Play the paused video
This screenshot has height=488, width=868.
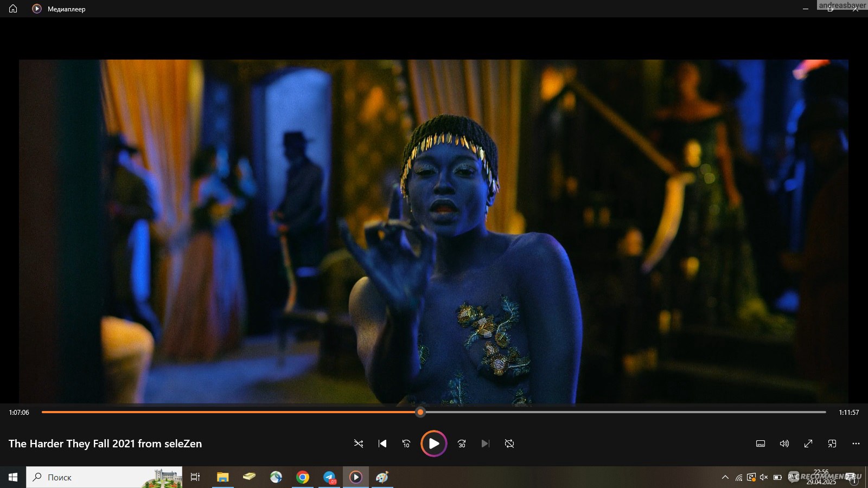(x=434, y=444)
